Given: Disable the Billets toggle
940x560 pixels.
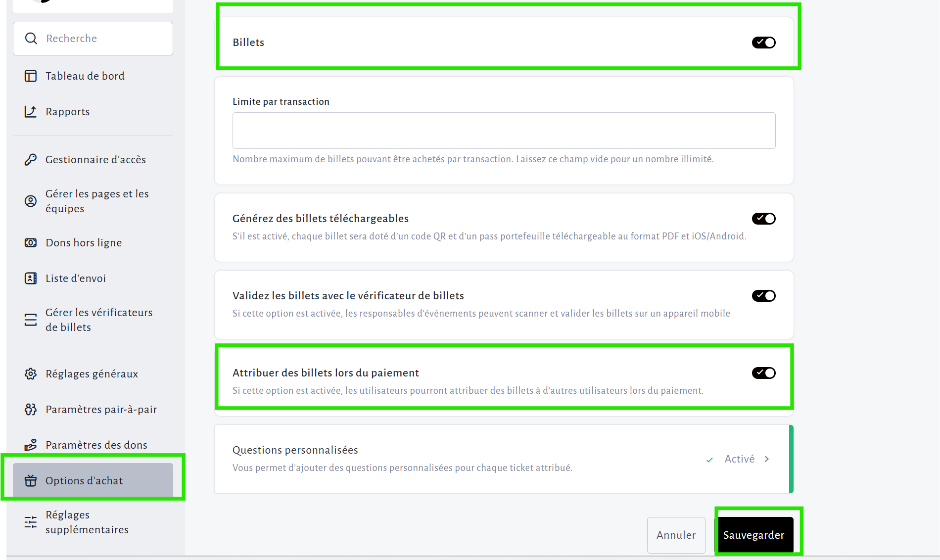Looking at the screenshot, I should [x=763, y=43].
